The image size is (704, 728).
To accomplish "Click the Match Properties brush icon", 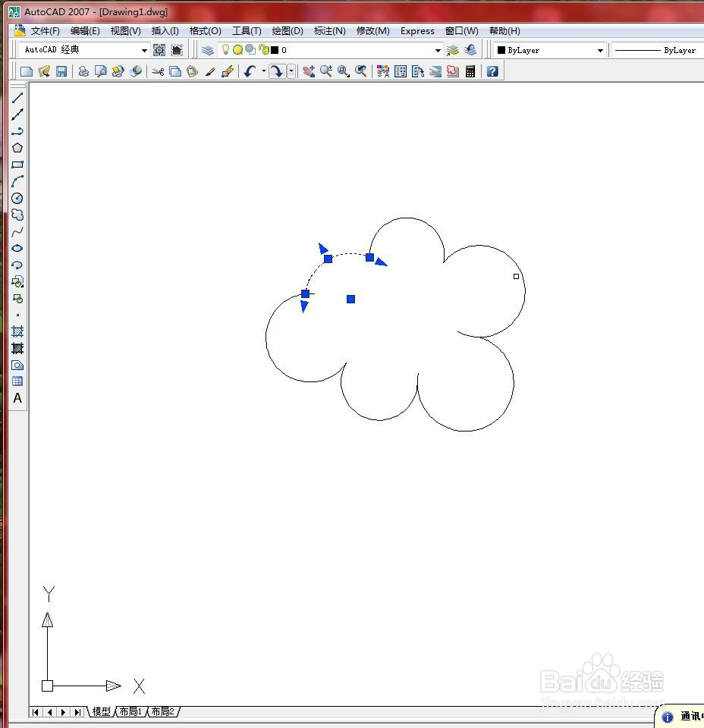I will pyautogui.click(x=210, y=71).
